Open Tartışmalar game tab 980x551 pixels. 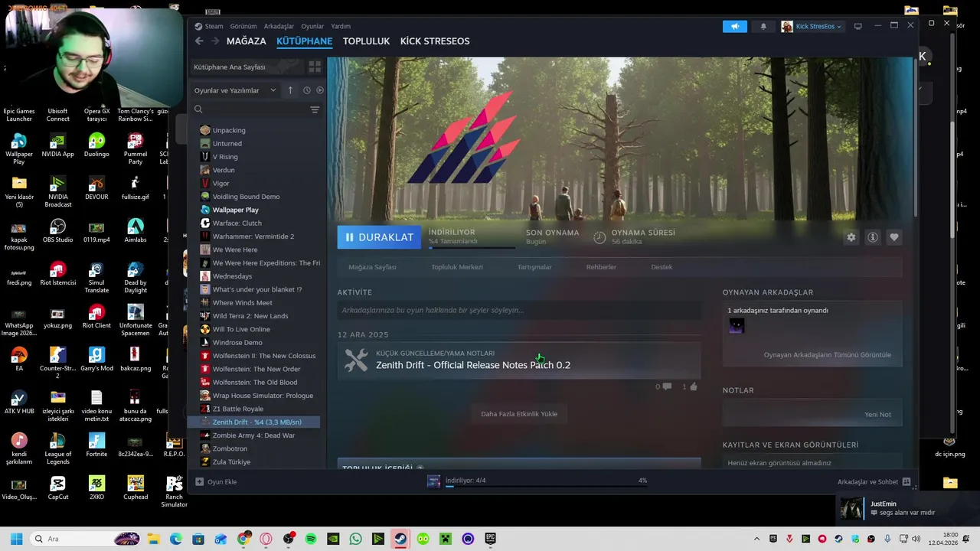pos(534,267)
